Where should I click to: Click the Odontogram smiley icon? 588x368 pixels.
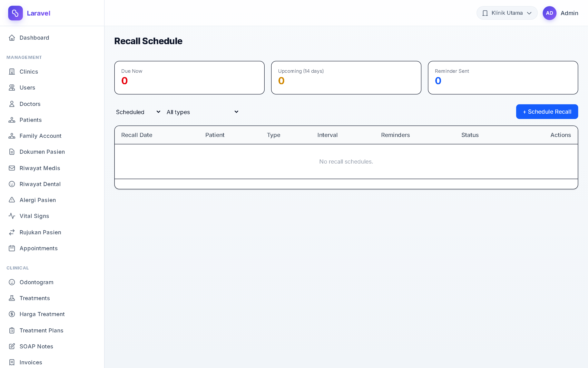(12, 282)
